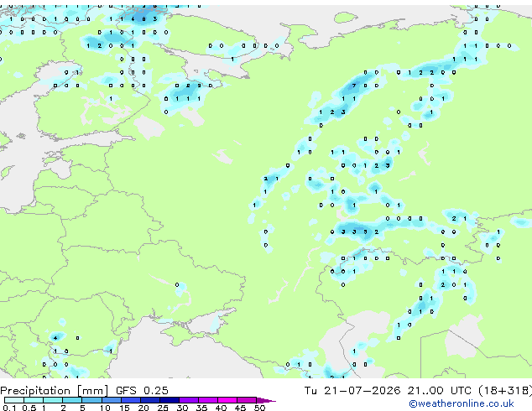
Task: Select the 2 to 5 mm legend swatch
Action: pos(72,400)
